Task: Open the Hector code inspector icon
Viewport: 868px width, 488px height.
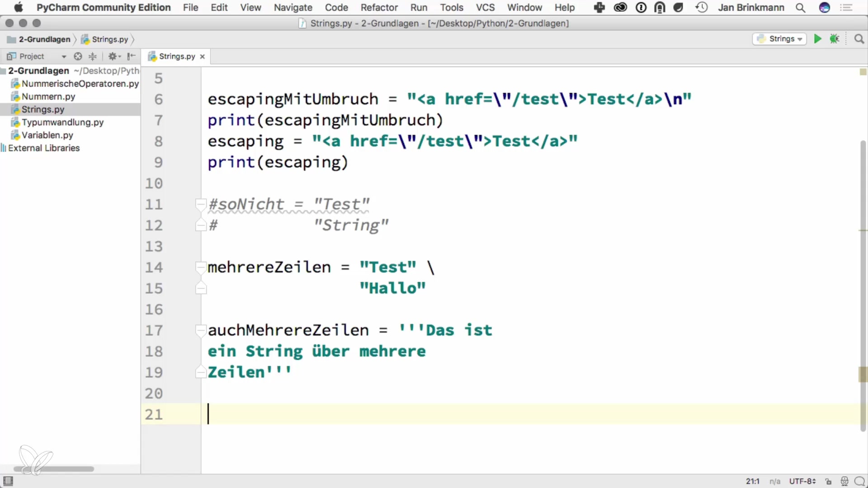Action: [x=844, y=481]
